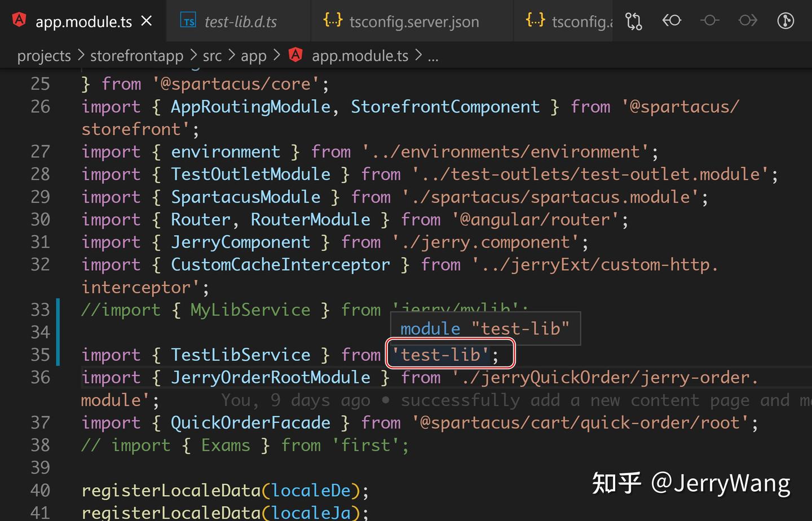Click line number 35 in gutter
Screen dimensions: 812x521
[40, 355]
